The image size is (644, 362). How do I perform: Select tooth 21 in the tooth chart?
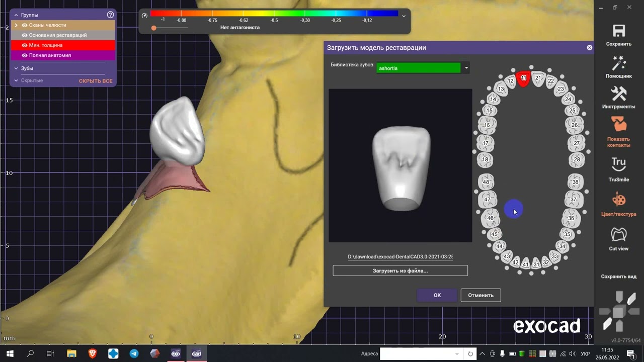538,78
